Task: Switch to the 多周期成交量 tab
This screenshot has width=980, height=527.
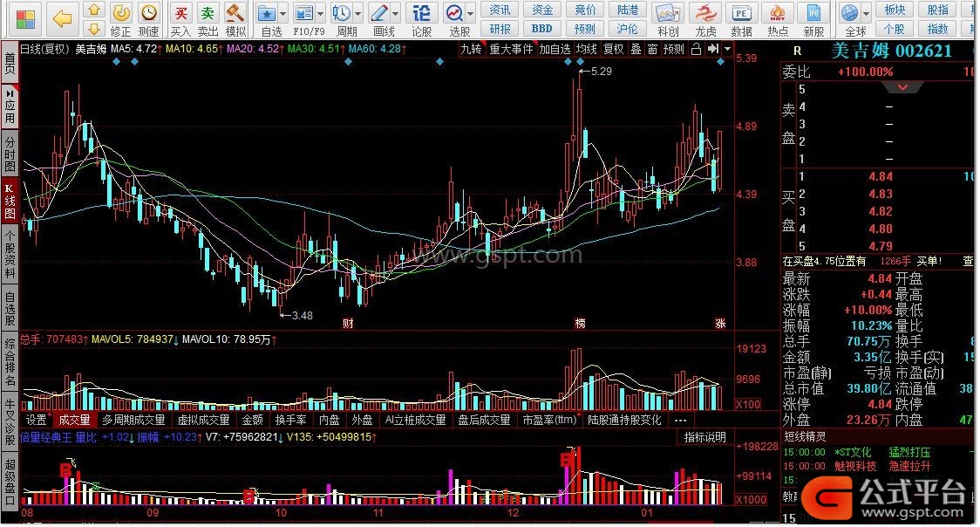Action: (133, 420)
